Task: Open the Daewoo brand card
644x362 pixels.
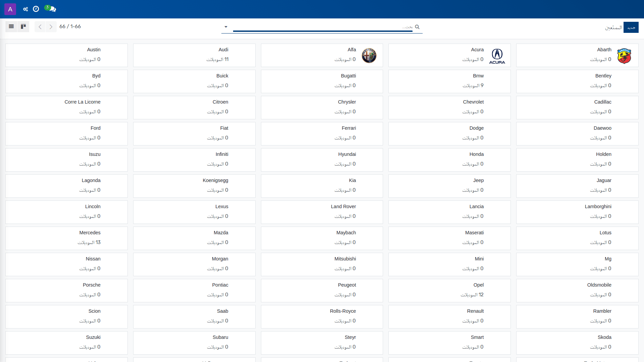Action: [577, 134]
